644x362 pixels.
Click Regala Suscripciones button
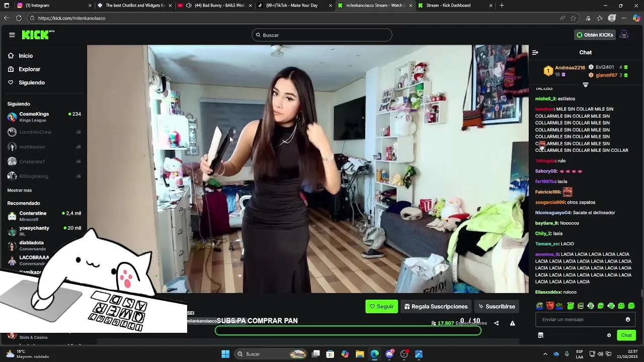(x=436, y=306)
